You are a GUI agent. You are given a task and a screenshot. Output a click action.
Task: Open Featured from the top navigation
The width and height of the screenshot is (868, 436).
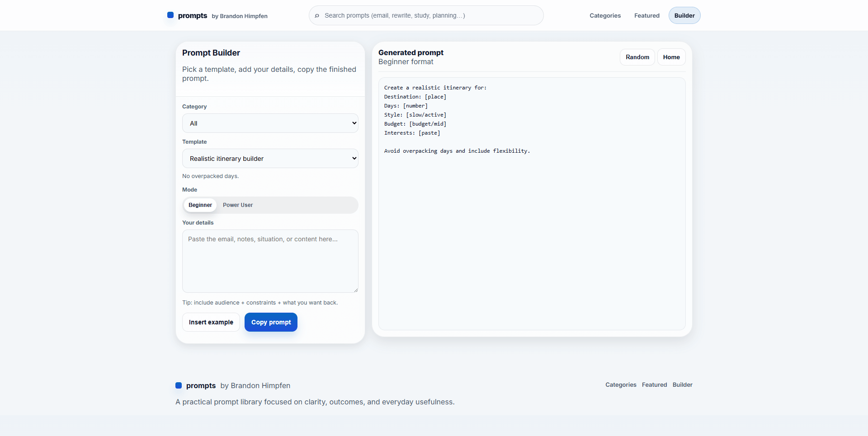tap(646, 15)
